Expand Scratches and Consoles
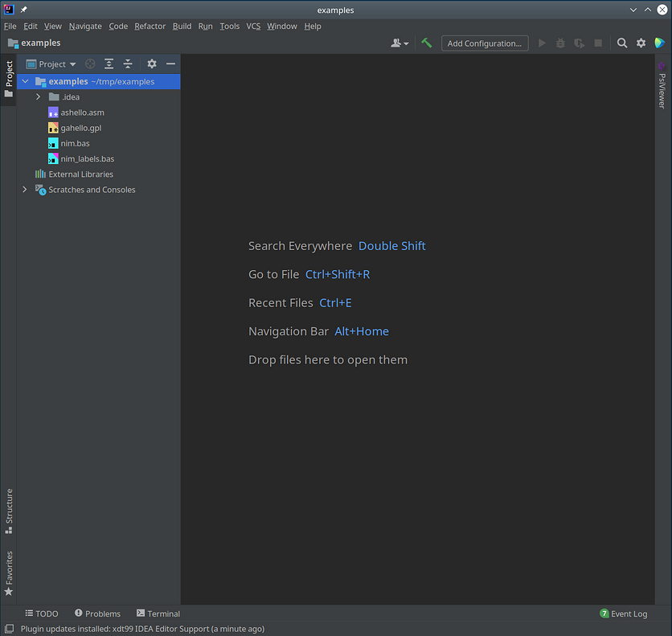This screenshot has width=672, height=636. coord(24,190)
